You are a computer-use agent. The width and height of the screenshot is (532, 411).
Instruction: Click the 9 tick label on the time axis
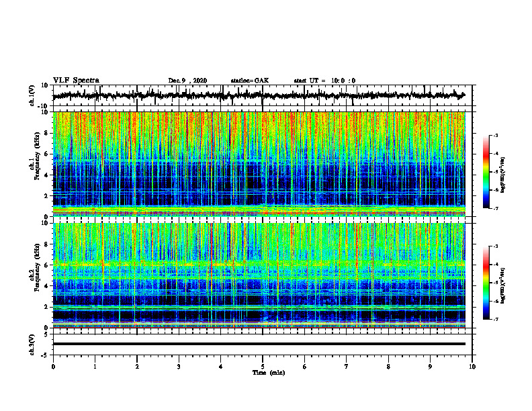(430, 367)
